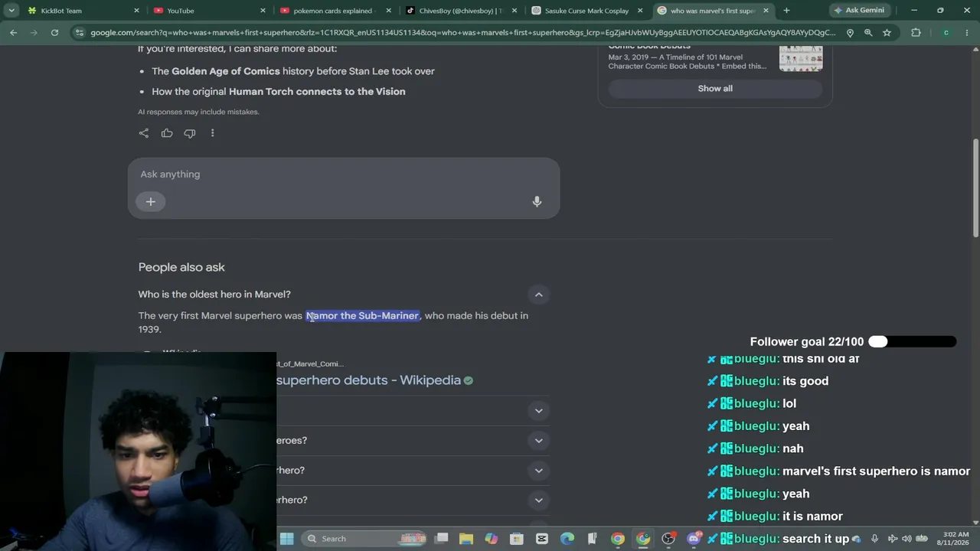Give the AI response a thumbs down
Image resolution: width=980 pixels, height=551 pixels.
pyautogui.click(x=190, y=133)
